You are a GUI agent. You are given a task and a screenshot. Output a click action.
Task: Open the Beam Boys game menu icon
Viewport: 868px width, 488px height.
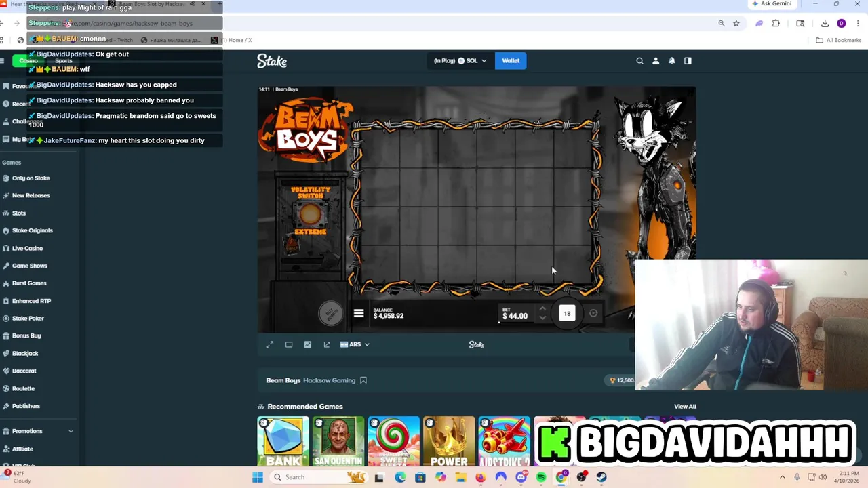tap(359, 313)
